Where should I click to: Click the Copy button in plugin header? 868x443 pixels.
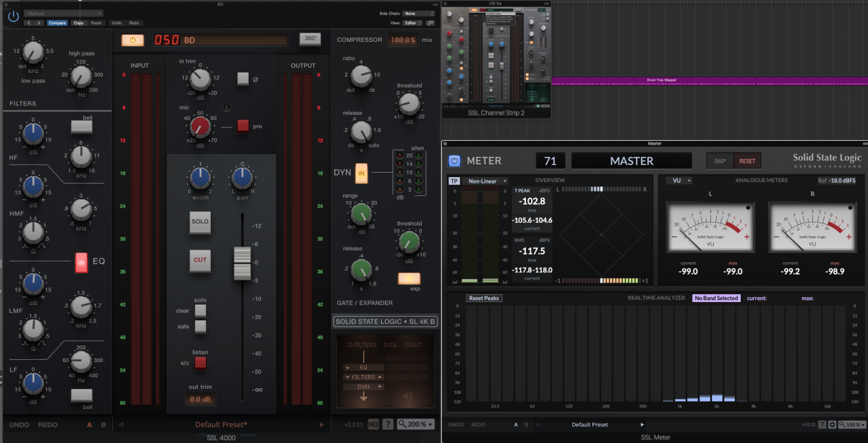click(78, 22)
